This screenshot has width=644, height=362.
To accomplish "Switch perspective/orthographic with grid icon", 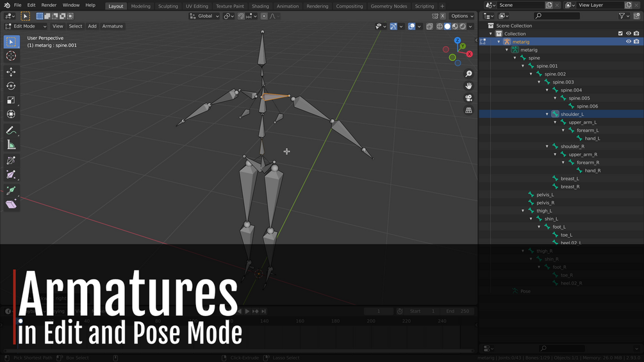I will pos(468,110).
